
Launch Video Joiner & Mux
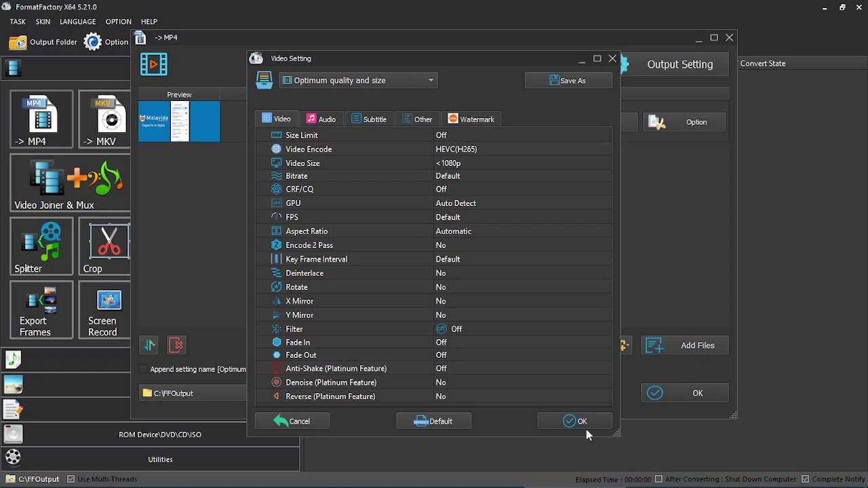[x=70, y=183]
